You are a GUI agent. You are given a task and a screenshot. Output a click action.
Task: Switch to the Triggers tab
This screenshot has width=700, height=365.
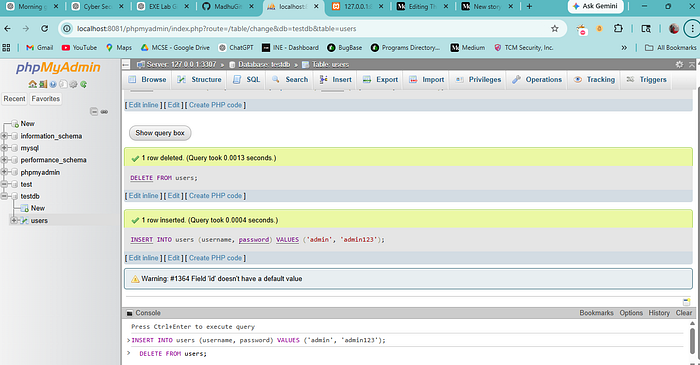(646, 79)
